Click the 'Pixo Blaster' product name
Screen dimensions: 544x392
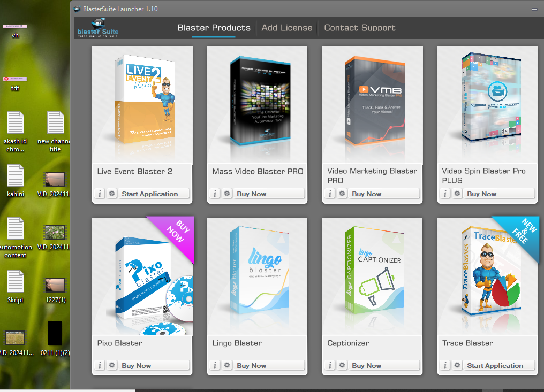(120, 343)
